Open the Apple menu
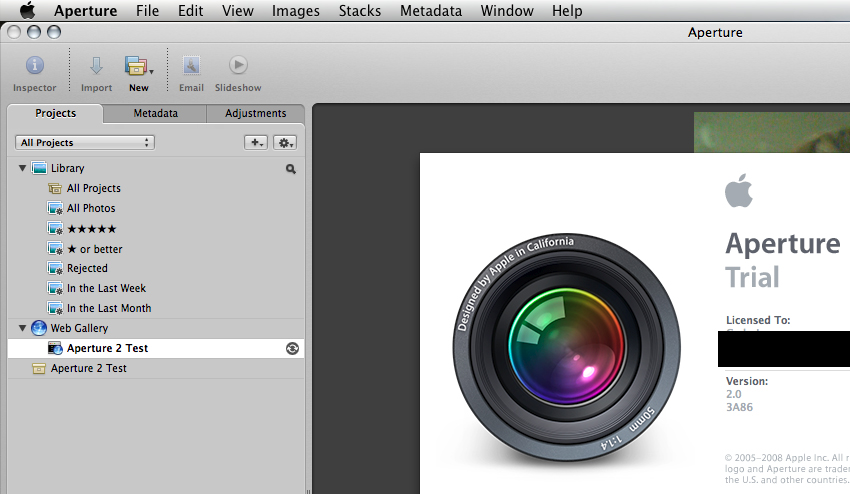 (x=28, y=10)
